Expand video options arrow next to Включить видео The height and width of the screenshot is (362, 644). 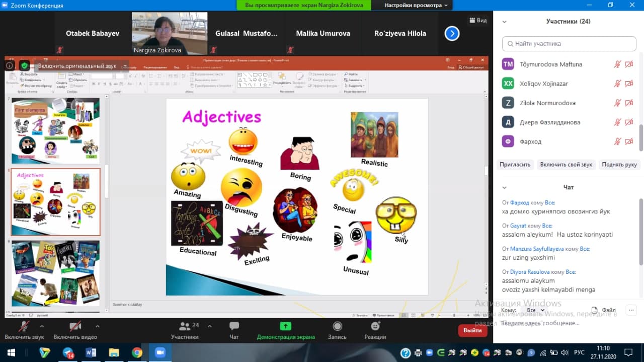[97, 326]
